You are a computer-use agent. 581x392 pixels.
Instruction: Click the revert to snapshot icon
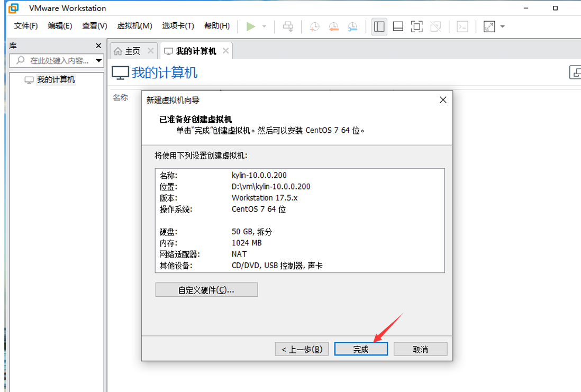point(333,26)
